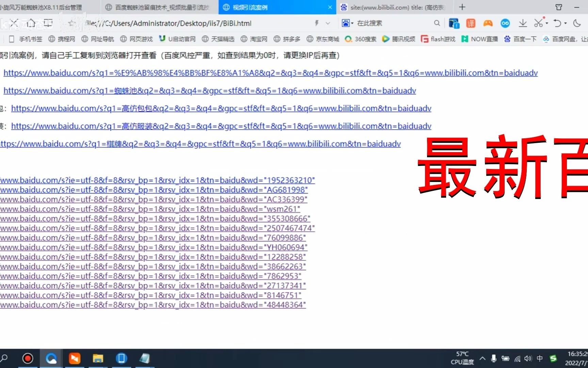
Task: Open 百度一下 bookmark
Action: [x=520, y=39]
